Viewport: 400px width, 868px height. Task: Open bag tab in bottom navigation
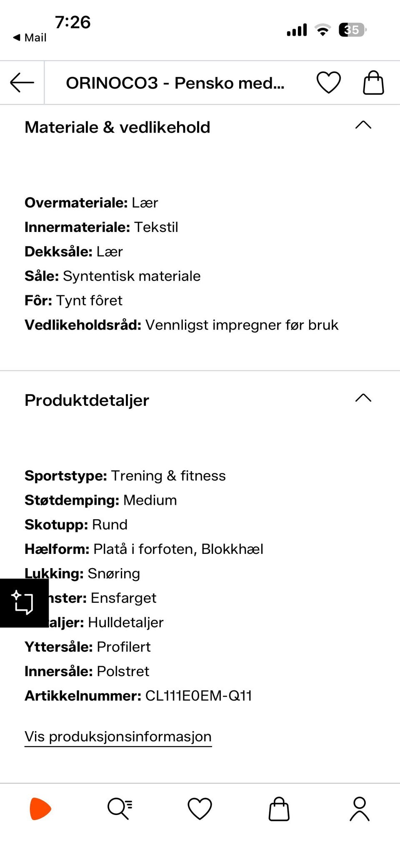tap(279, 809)
